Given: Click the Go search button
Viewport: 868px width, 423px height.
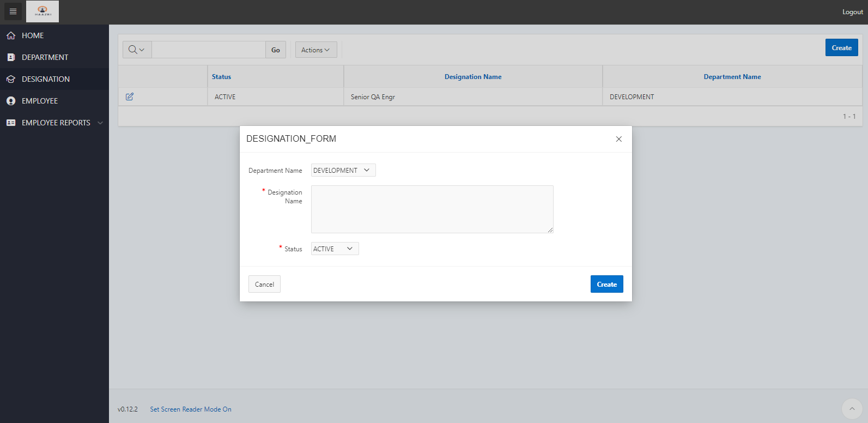Looking at the screenshot, I should pos(276,50).
